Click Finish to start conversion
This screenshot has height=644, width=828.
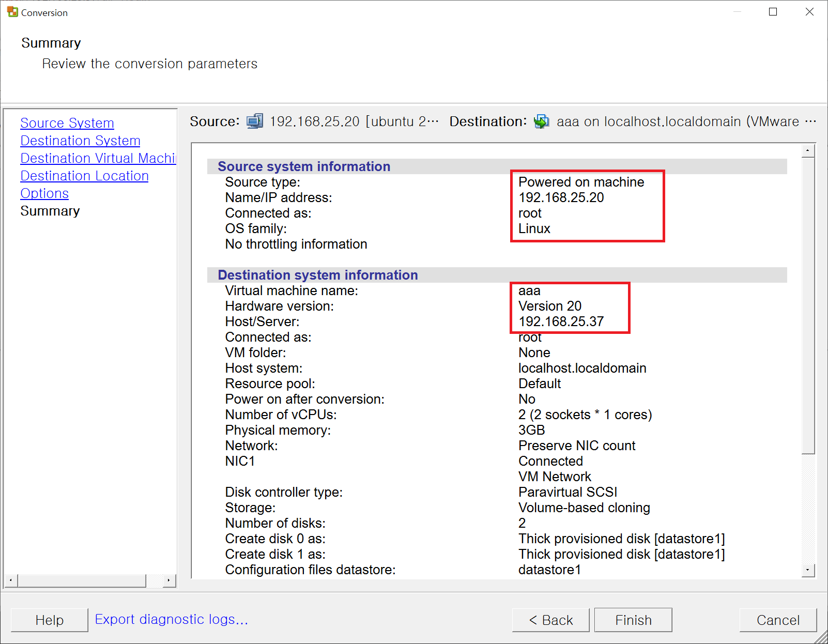[633, 620]
